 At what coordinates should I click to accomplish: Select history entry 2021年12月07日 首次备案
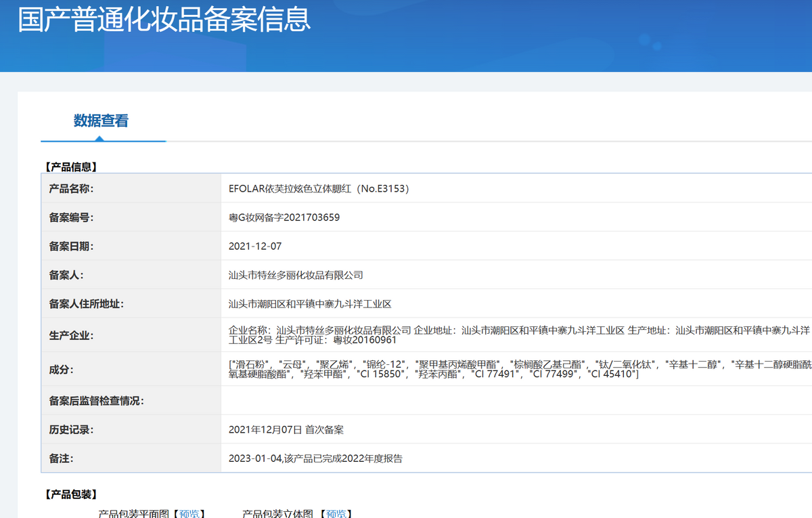point(286,430)
